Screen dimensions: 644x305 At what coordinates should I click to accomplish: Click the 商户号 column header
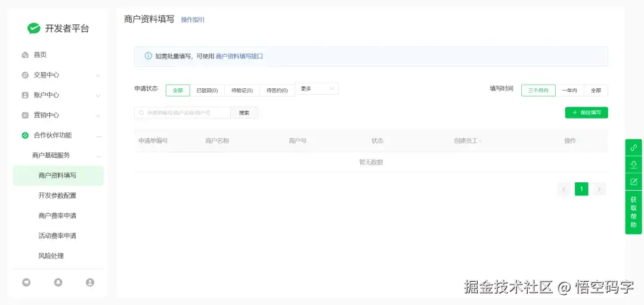click(x=298, y=141)
